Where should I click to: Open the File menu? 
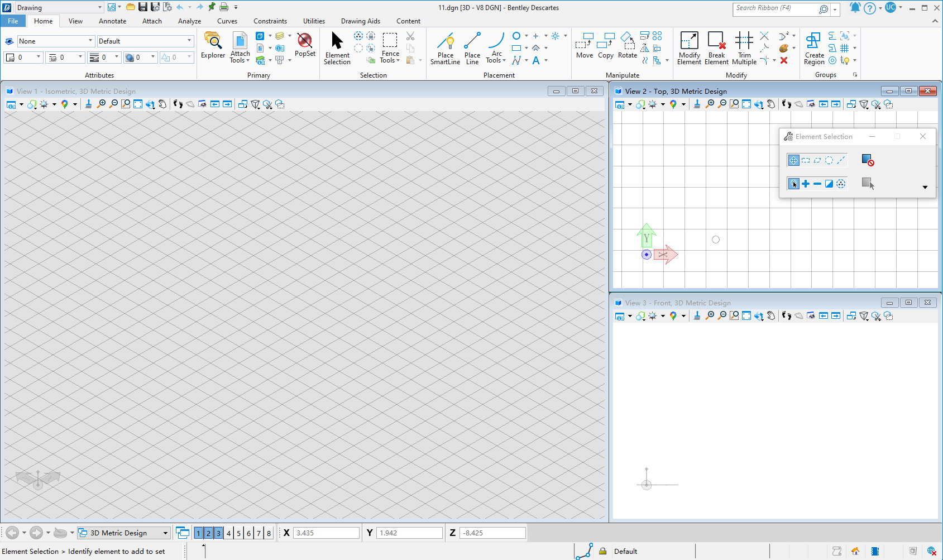click(13, 21)
